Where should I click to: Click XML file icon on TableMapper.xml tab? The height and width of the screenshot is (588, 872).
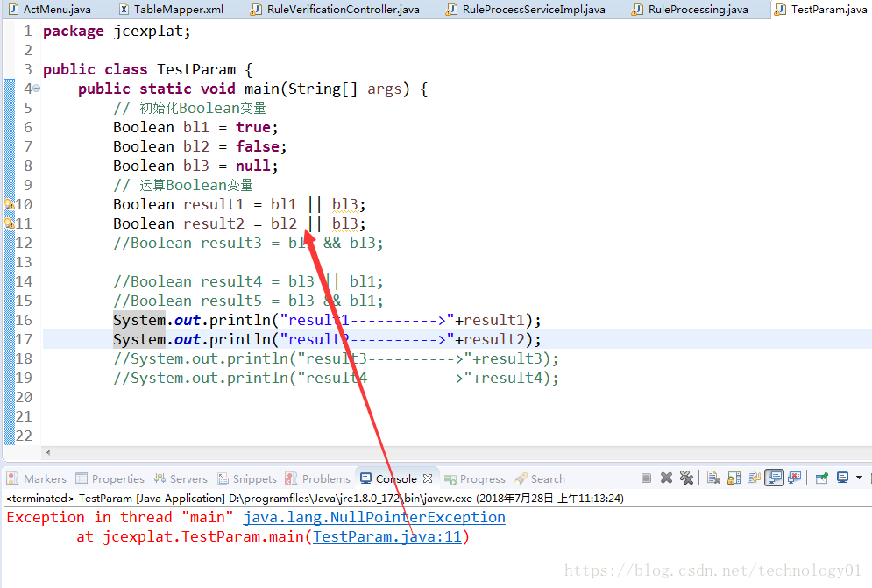(124, 10)
